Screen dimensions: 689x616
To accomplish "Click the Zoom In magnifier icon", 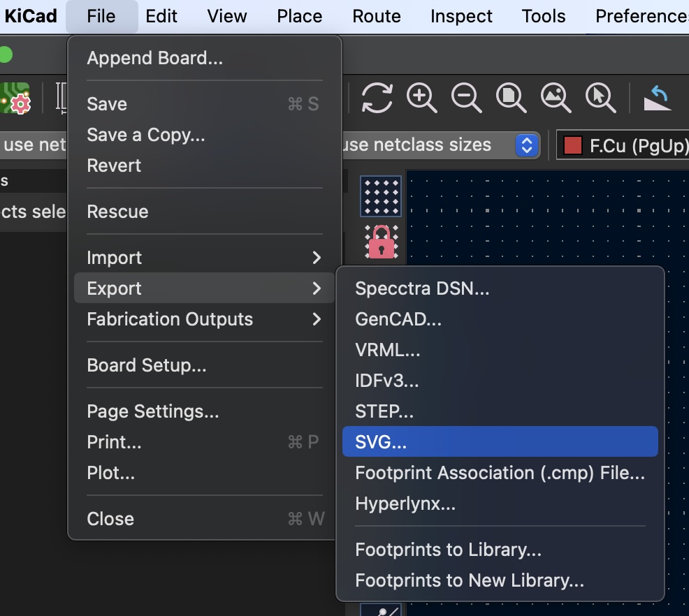I will [x=422, y=98].
